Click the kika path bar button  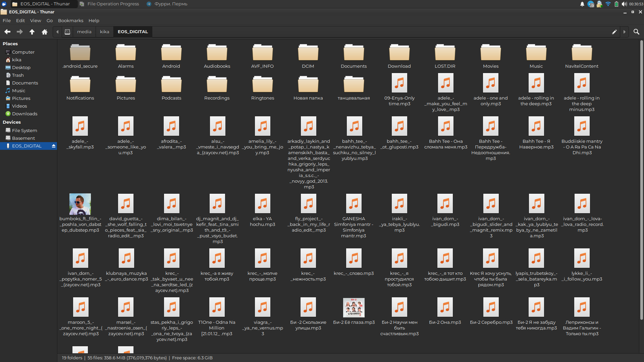pyautogui.click(x=104, y=32)
